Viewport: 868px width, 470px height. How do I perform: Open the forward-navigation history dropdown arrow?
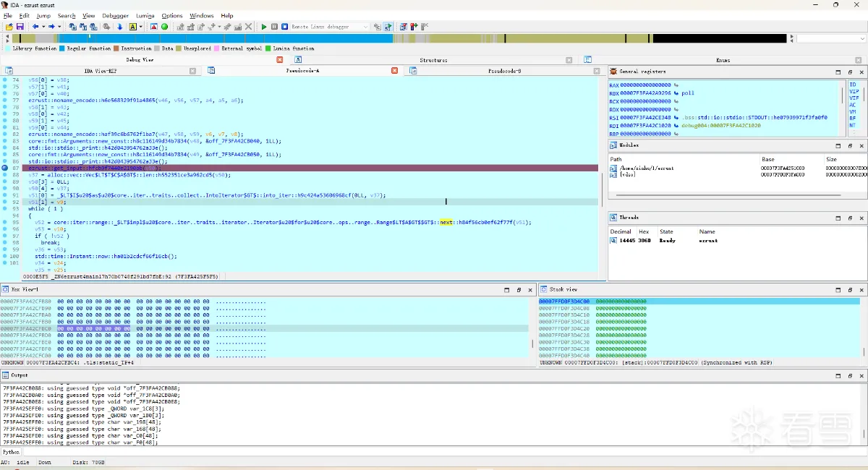[60, 27]
